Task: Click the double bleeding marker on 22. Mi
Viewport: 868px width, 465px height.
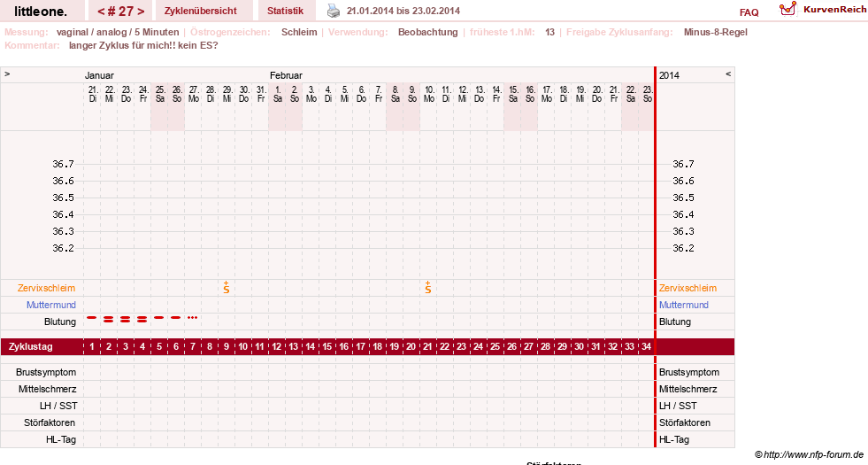Action: pos(109,319)
